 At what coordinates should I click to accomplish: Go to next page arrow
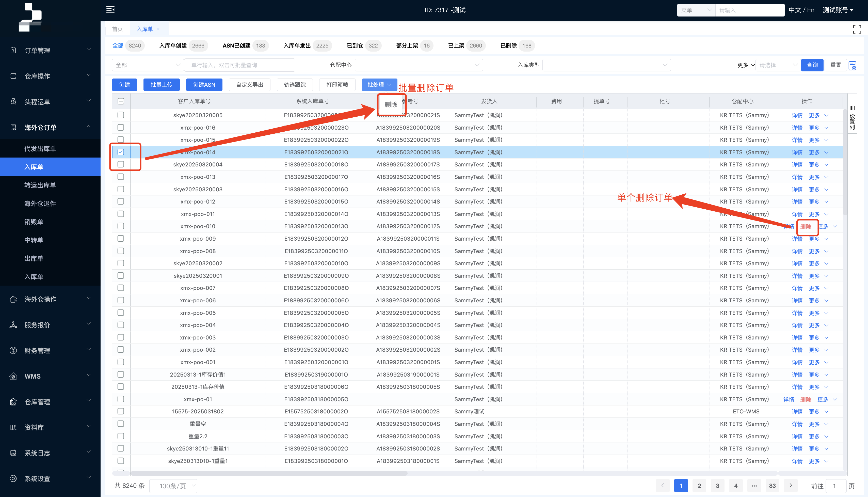pos(791,485)
